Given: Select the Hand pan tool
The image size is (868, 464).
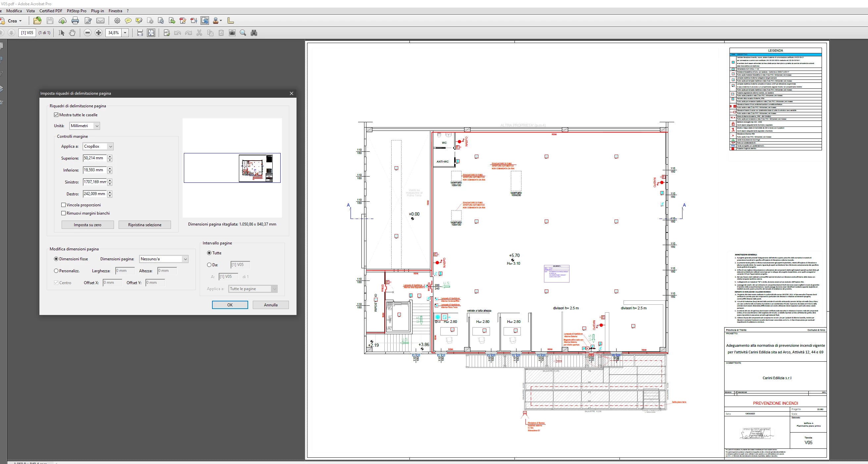Looking at the screenshot, I should [x=72, y=33].
